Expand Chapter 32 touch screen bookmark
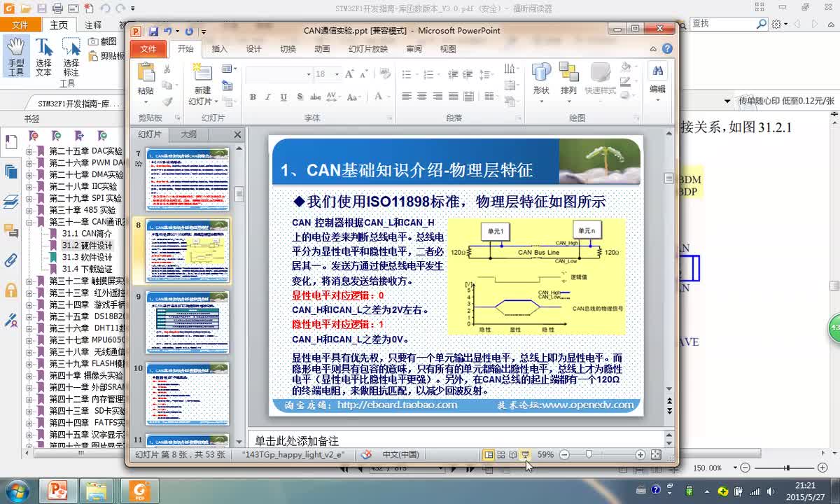 click(29, 281)
